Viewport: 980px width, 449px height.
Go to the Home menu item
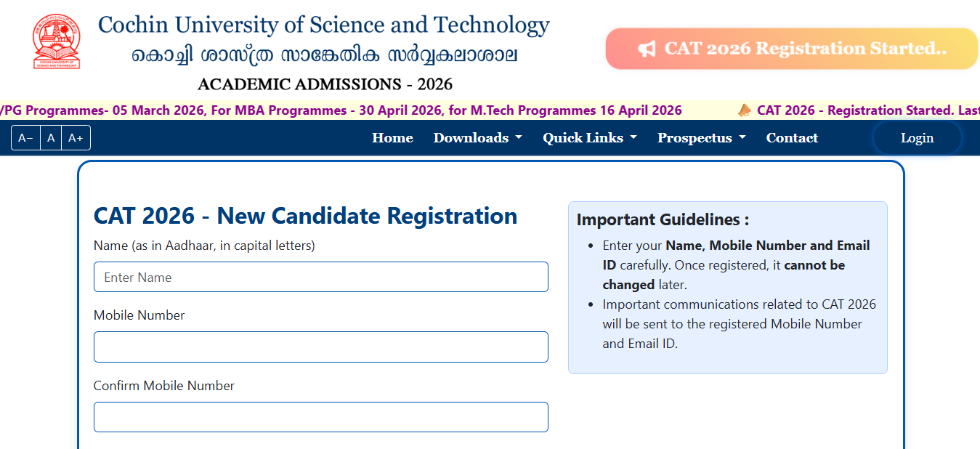tap(392, 137)
